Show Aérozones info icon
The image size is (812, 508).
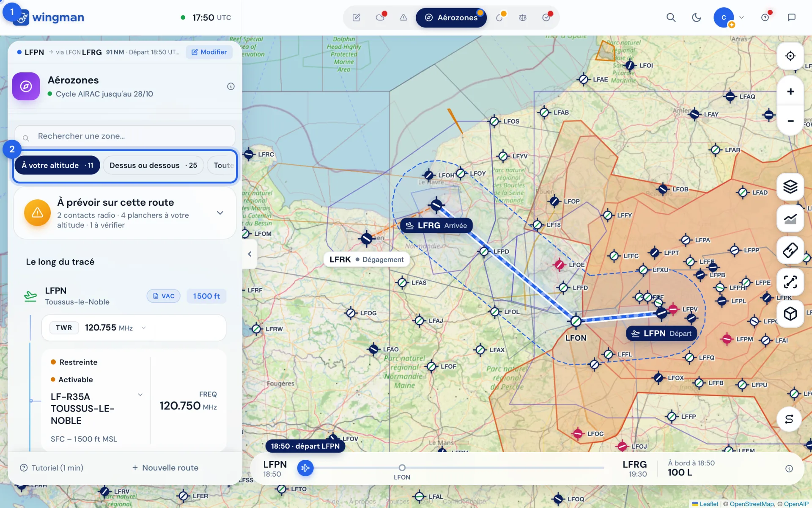click(231, 86)
